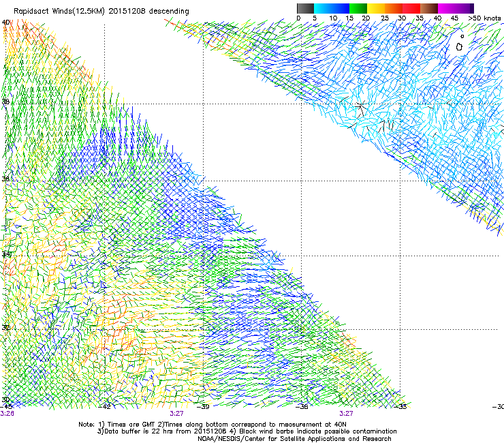504x443 pixels.
Task: Choose the yellow 20-25 knots legend swatch
Action: (376, 8)
